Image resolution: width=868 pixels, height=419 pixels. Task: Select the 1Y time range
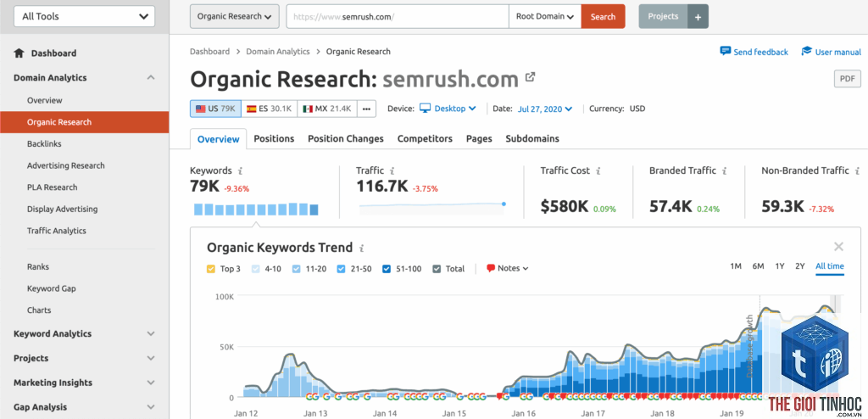pos(780,266)
